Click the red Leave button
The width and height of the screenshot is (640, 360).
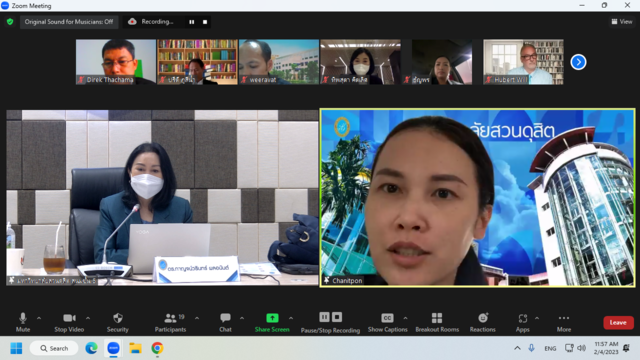[x=618, y=322]
